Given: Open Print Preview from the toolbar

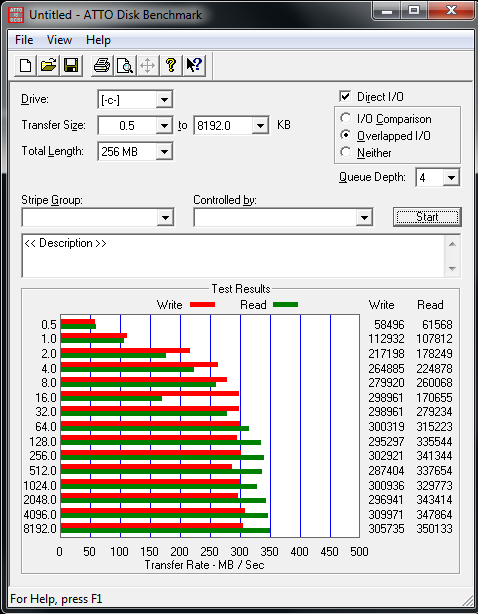Looking at the screenshot, I should tap(125, 65).
